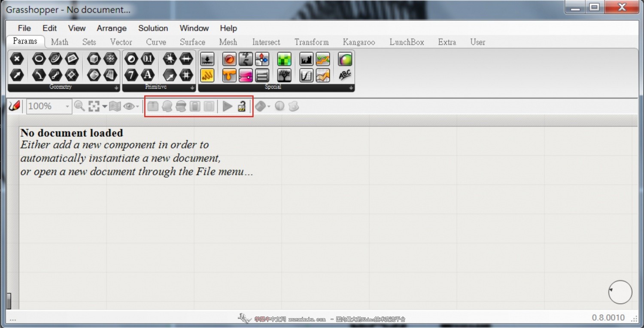Select the Circle parameter (ellipse hexagon icon)
Screen dimensions: 644x328
point(39,59)
